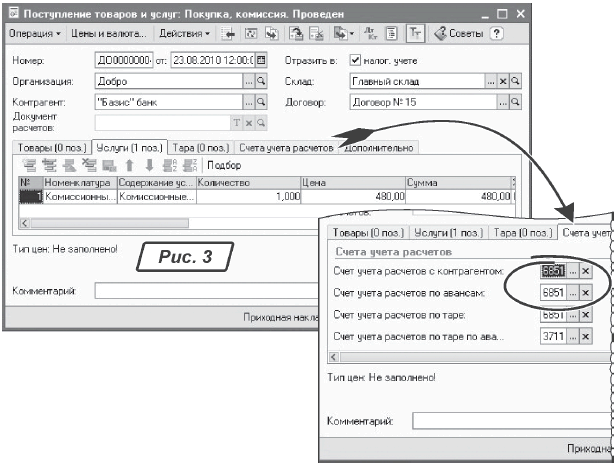Clear the Склад field with X icon
616x465 pixels.
coord(504,81)
